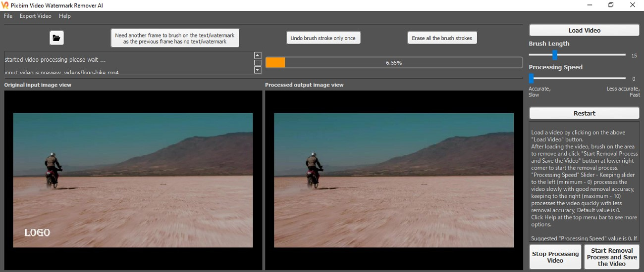Click the Pixbim app logo in title bar
The width and height of the screenshot is (644, 272).
coord(5,5)
